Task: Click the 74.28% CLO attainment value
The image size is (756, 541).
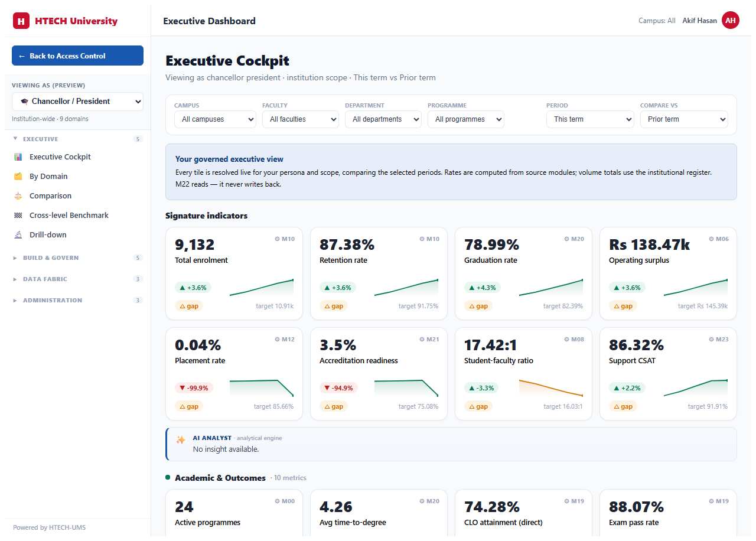Action: (492, 507)
